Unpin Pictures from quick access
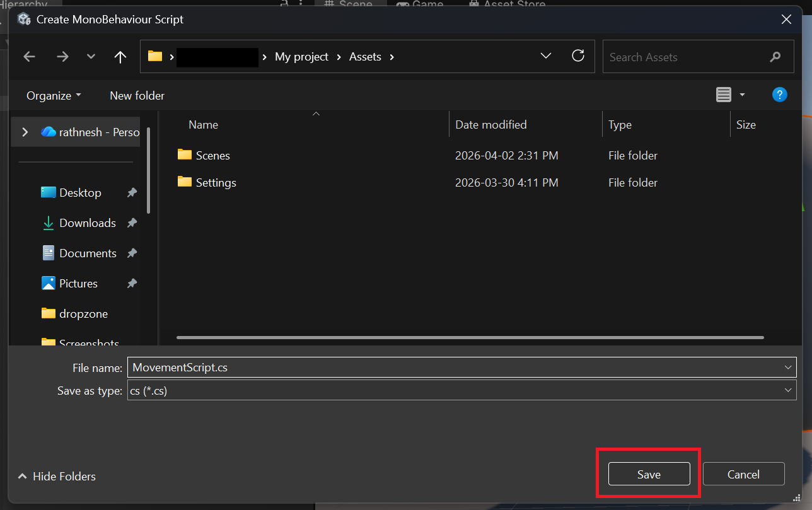Image resolution: width=812 pixels, height=510 pixels. click(132, 283)
